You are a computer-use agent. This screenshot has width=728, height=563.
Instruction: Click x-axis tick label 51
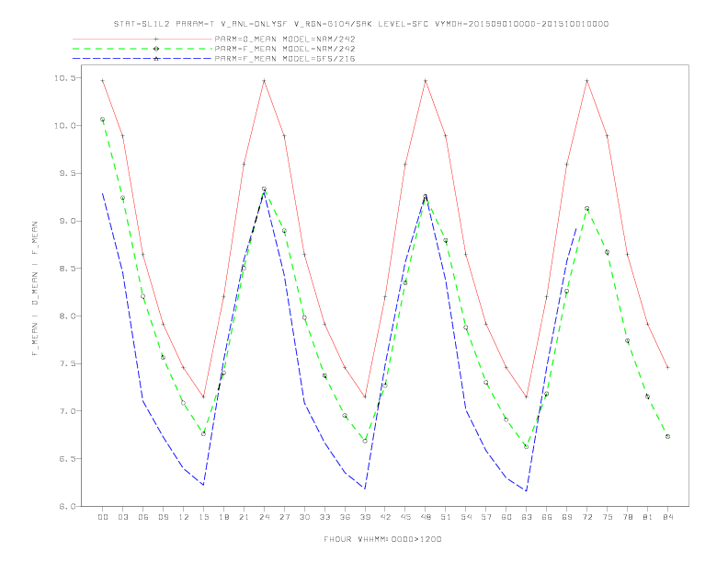[x=446, y=517]
